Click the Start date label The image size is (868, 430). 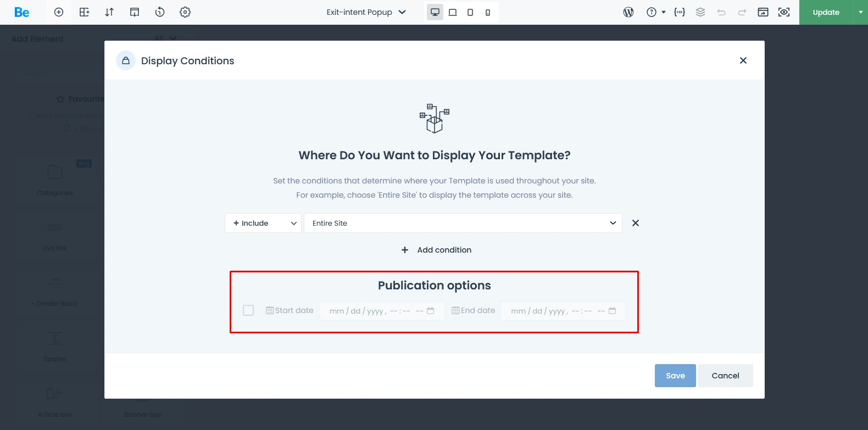(x=294, y=310)
